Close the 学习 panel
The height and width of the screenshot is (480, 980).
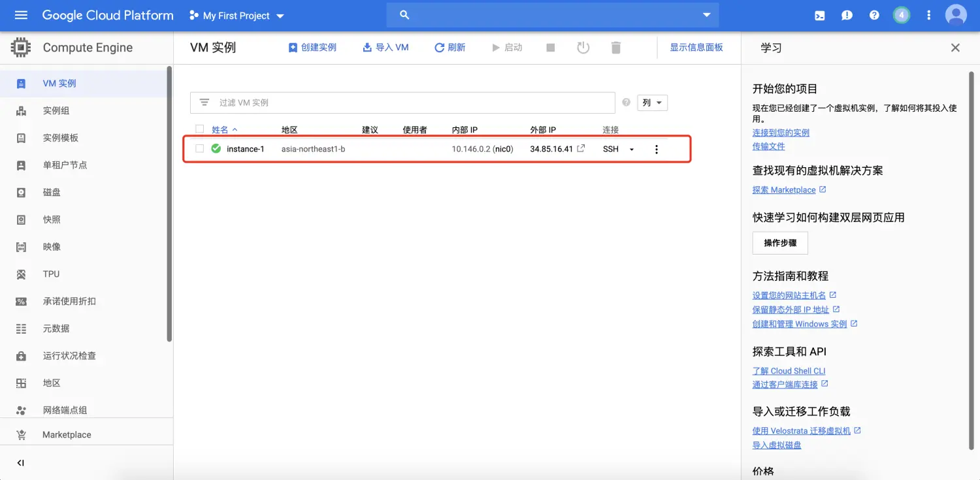click(x=955, y=48)
